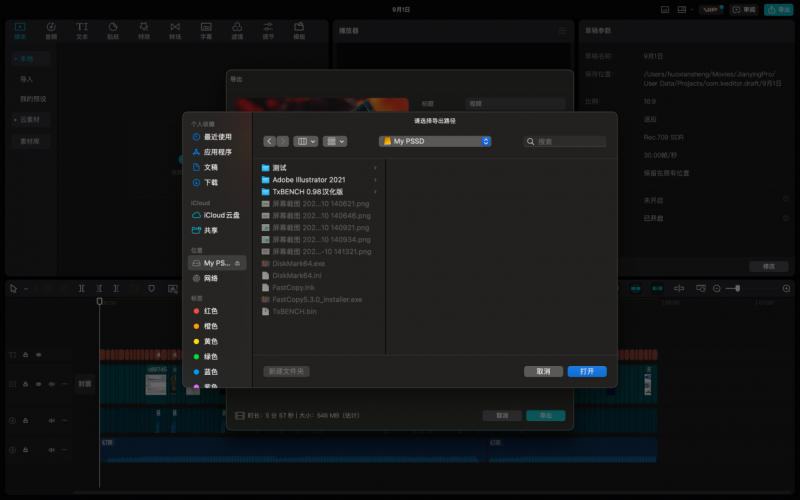Open Network (网络) location in the sidebar
This screenshot has height=500, width=800.
[x=211, y=278]
